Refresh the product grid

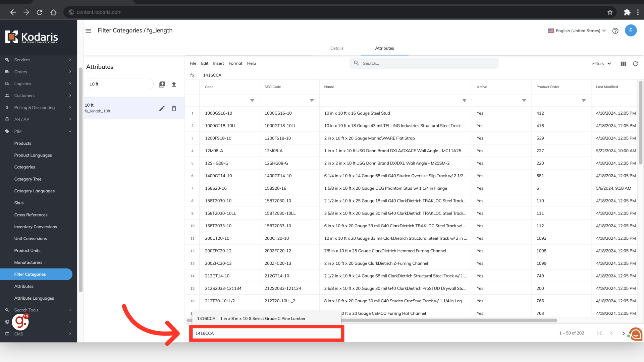pos(635,64)
